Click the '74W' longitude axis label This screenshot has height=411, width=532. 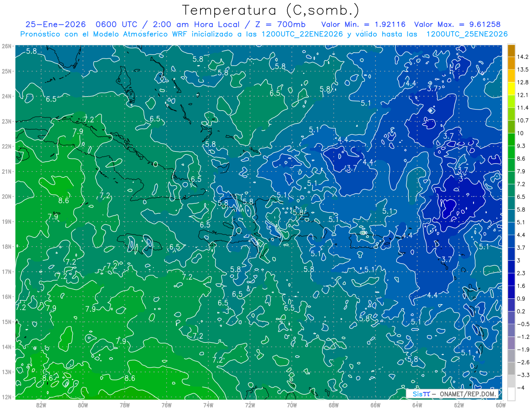click(x=208, y=405)
